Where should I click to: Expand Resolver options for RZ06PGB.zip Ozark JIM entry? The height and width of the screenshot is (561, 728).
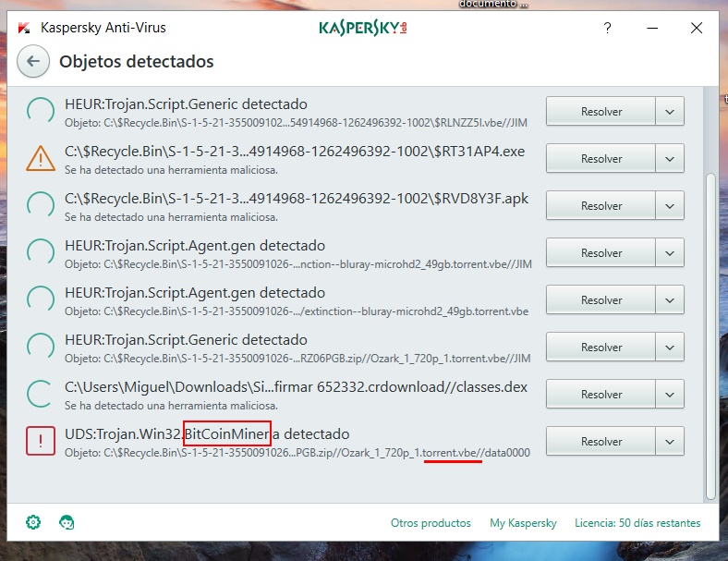[670, 347]
